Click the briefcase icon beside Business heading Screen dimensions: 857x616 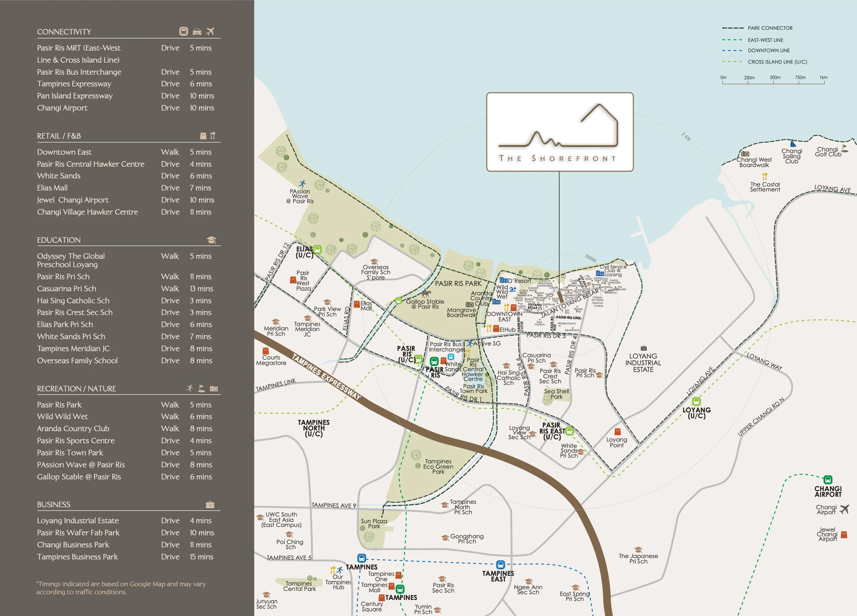click(210, 505)
